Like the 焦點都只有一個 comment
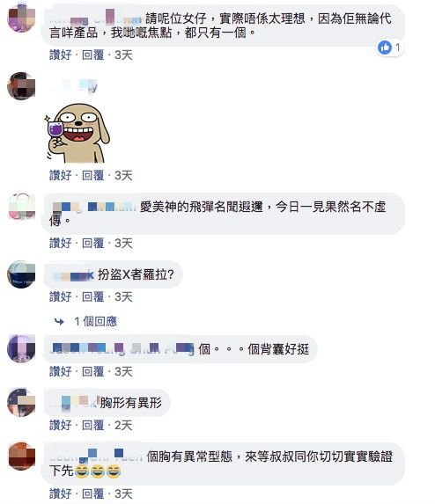The width and height of the screenshot is (435, 504). coord(60,55)
